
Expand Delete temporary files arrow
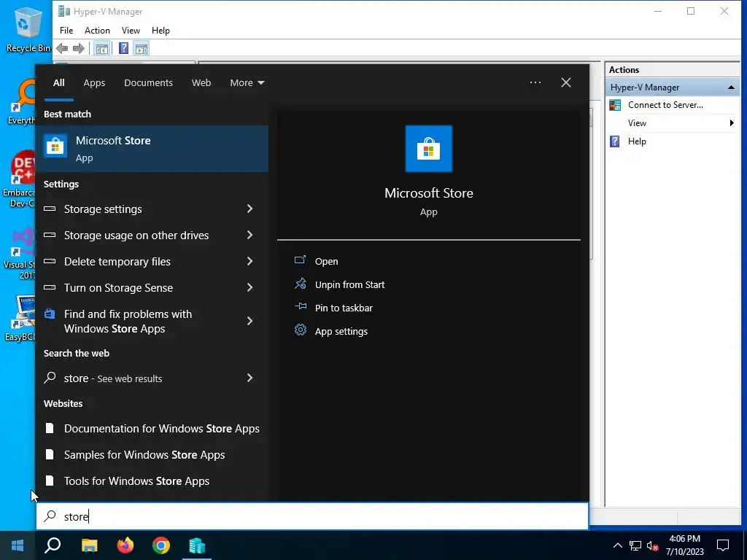tap(249, 261)
